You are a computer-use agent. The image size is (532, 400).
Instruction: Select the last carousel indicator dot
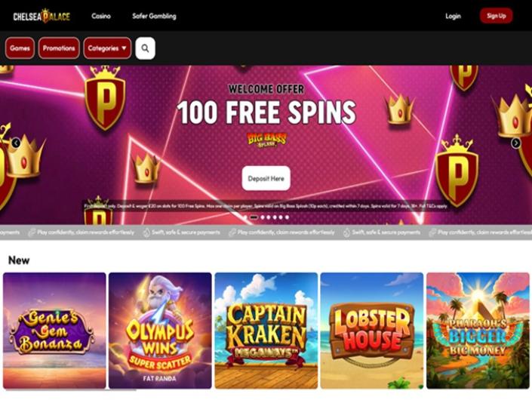287,217
